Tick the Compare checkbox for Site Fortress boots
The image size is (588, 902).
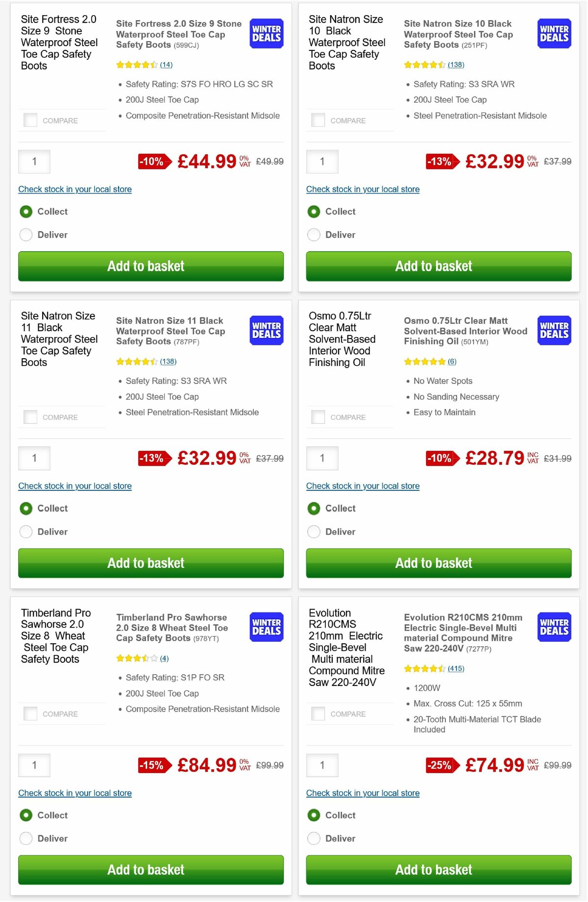pos(30,119)
